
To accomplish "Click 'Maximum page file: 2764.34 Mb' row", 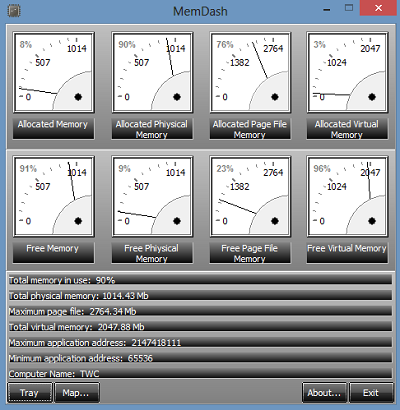I will click(x=200, y=311).
